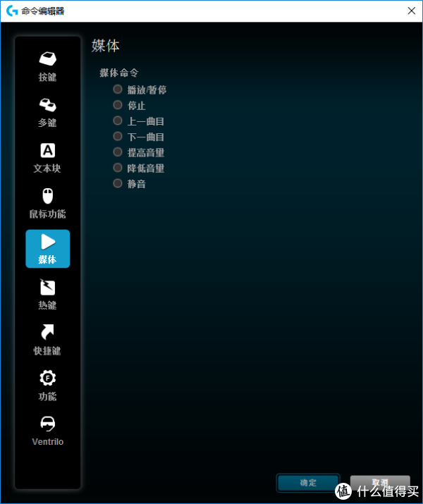Viewport: 423px width, 504px height.
Task: Choose the 下一曲目 next track option
Action: (x=139, y=137)
